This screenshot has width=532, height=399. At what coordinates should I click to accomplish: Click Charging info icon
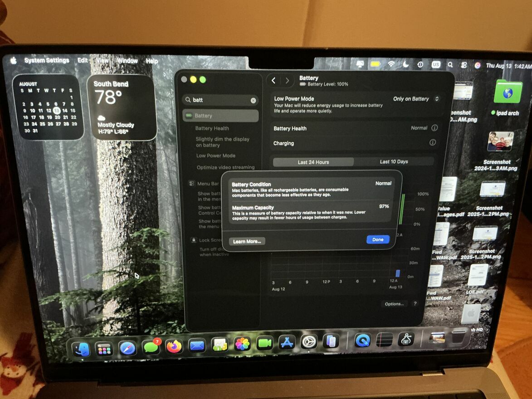(433, 142)
